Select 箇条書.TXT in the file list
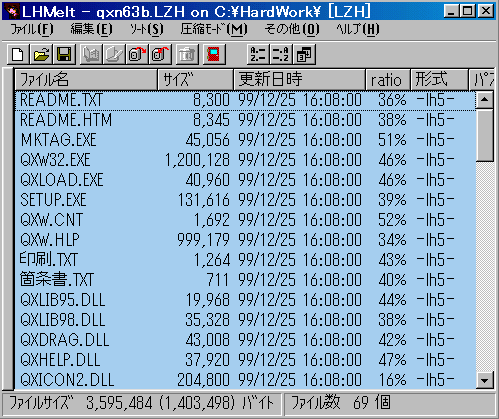 (57, 280)
